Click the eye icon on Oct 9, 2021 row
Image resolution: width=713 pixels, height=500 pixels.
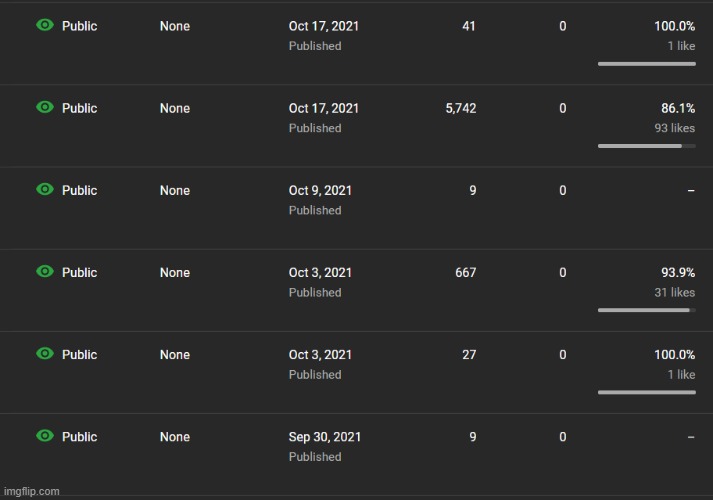tap(45, 189)
